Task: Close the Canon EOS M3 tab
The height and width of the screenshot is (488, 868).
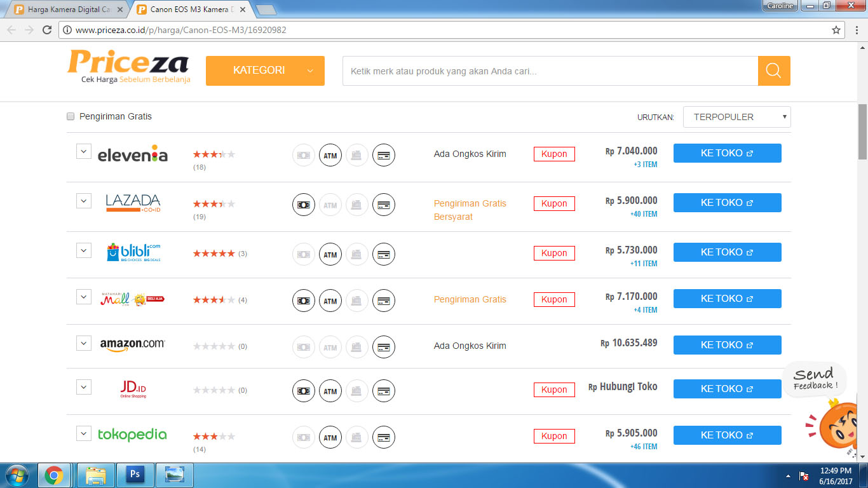Action: (242, 10)
